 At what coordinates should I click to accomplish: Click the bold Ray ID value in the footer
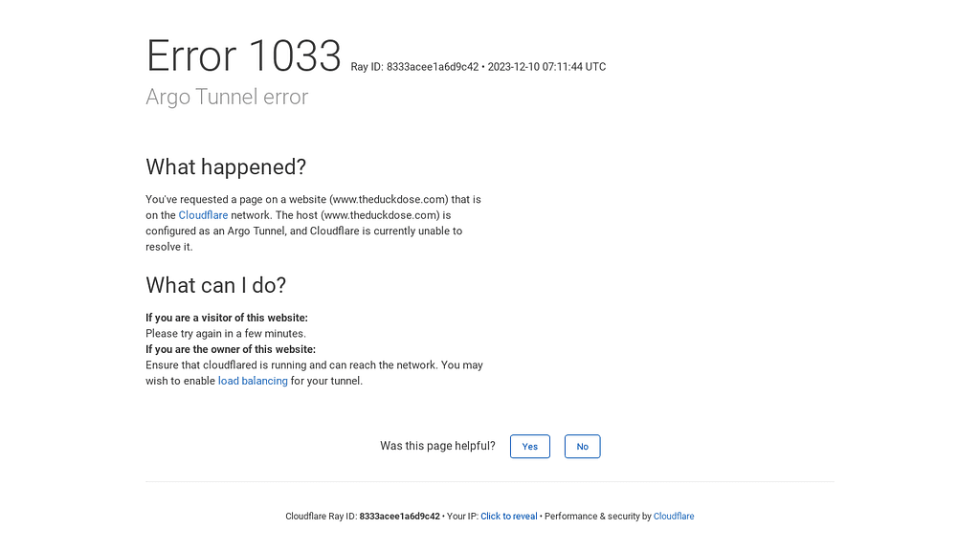click(x=399, y=516)
